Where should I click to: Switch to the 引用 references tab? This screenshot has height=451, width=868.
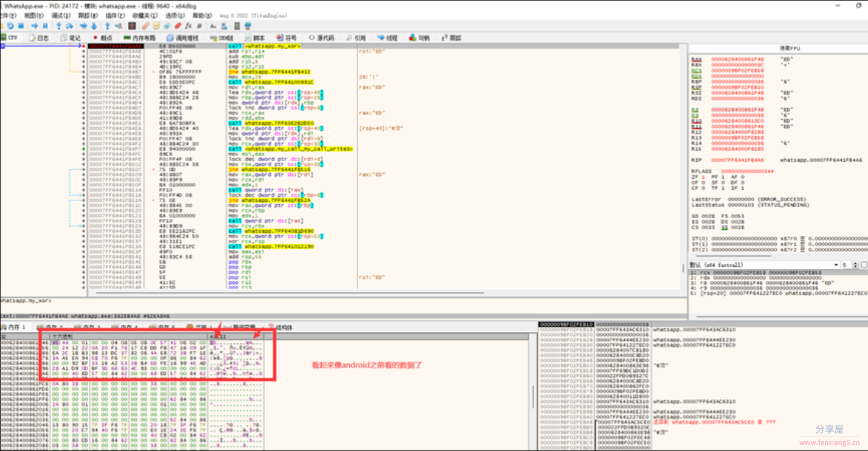click(356, 38)
